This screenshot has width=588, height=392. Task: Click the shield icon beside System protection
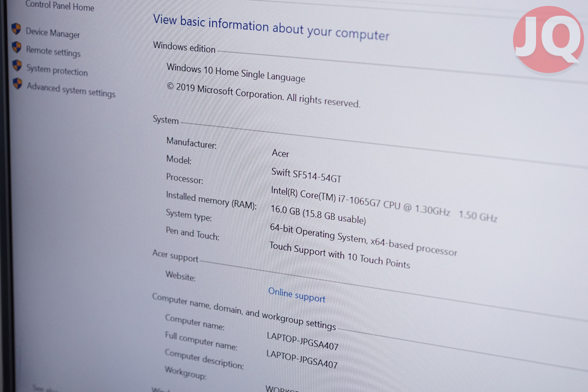[x=17, y=65]
